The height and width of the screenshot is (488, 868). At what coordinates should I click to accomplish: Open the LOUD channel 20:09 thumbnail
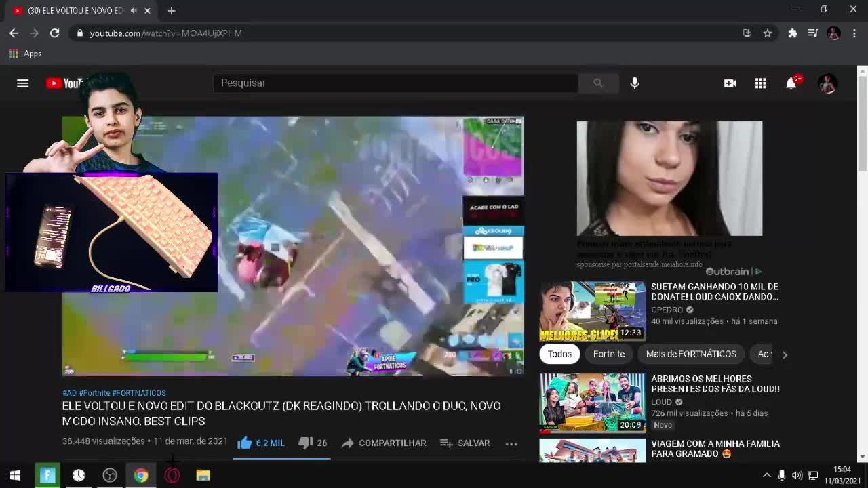pos(593,403)
